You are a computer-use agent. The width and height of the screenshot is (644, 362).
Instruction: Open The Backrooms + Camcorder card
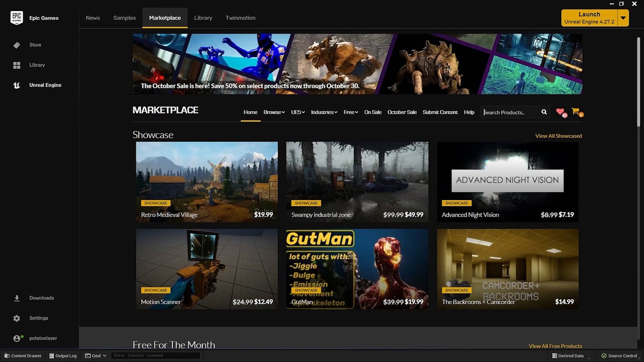coord(508,269)
